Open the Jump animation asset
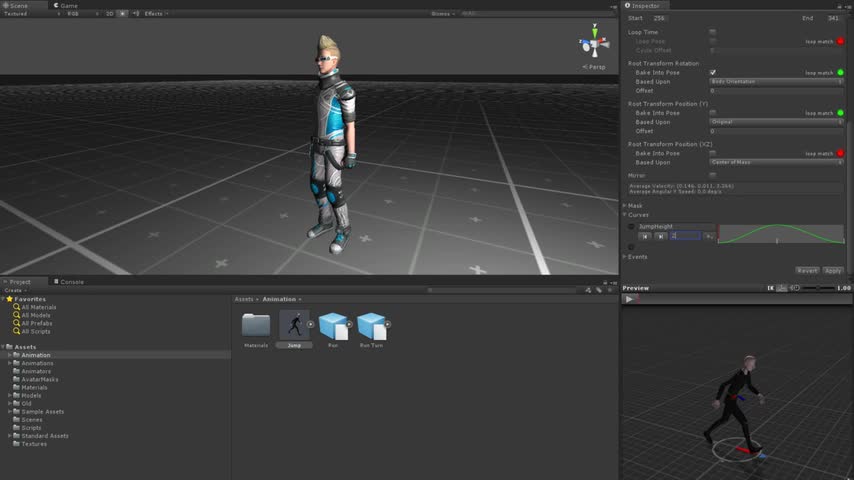 tap(295, 325)
